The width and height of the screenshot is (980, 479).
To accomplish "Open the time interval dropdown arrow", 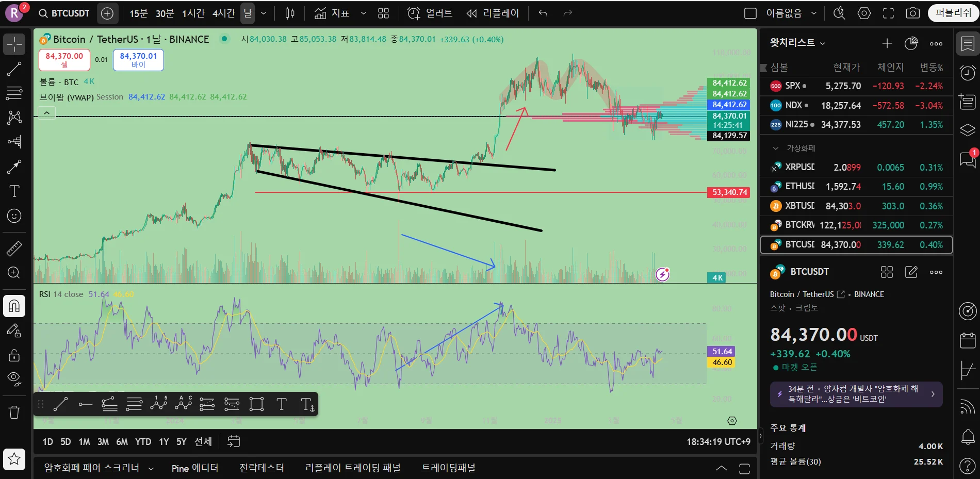I will click(x=264, y=13).
